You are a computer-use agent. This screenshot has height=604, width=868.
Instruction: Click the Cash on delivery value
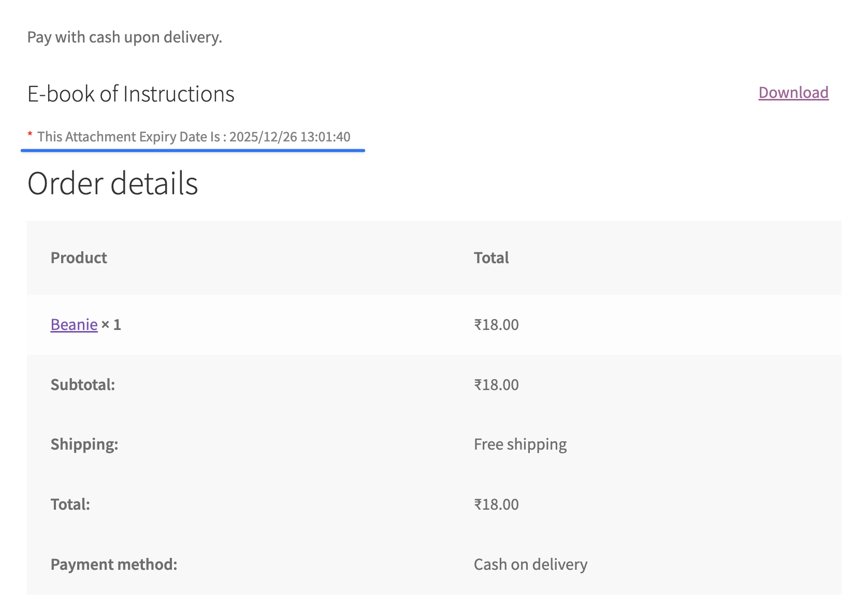click(530, 564)
